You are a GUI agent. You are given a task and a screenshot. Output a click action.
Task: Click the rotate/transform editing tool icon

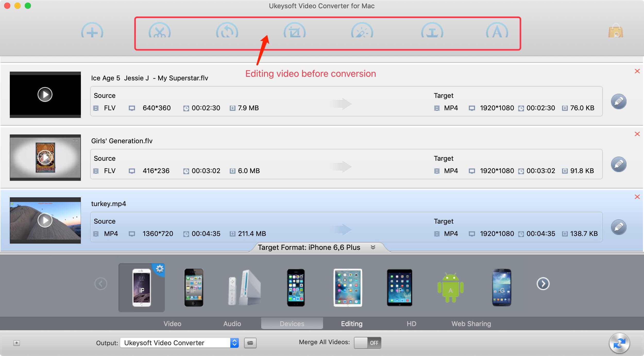(227, 32)
